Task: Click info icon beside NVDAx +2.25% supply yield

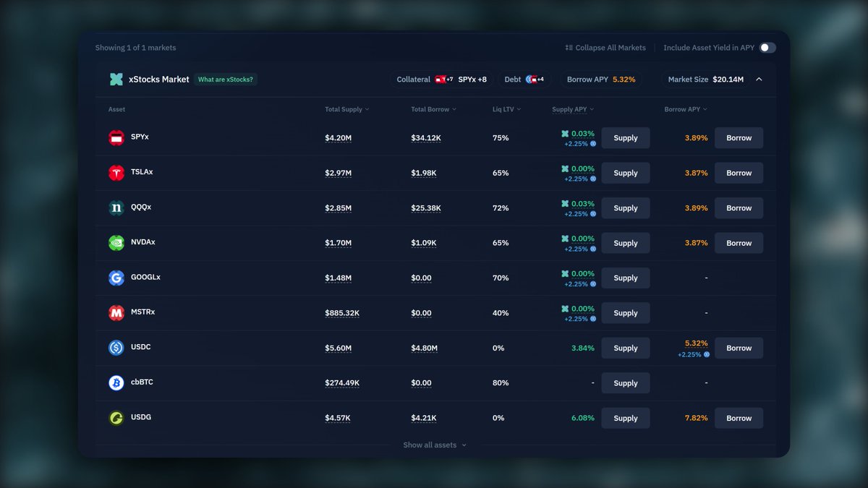Action: 593,249
